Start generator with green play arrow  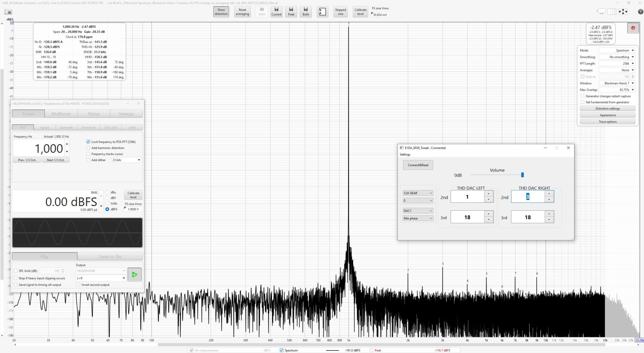click(135, 275)
